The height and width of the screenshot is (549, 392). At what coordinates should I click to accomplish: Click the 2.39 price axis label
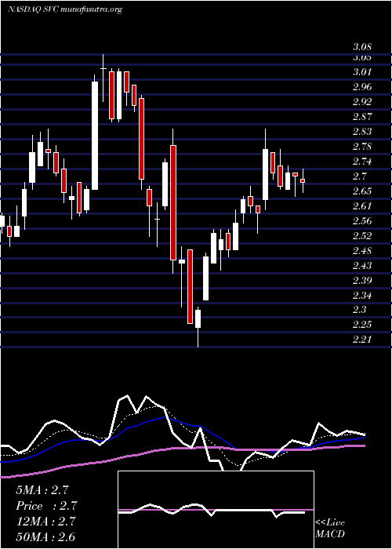[x=361, y=281]
